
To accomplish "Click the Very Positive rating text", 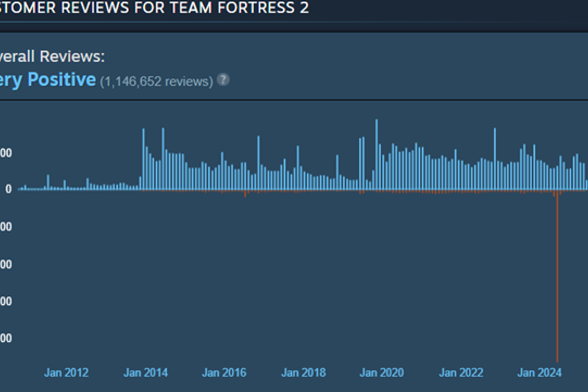I will click(48, 80).
